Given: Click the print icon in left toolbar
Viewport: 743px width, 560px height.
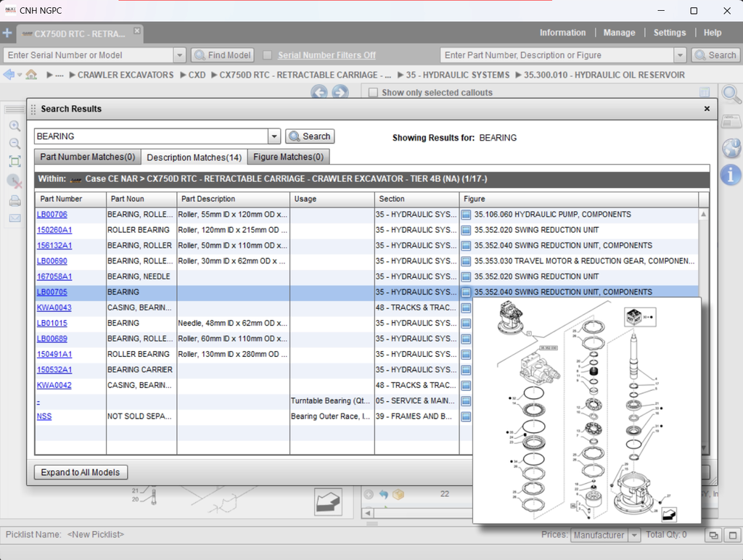Looking at the screenshot, I should [x=15, y=201].
